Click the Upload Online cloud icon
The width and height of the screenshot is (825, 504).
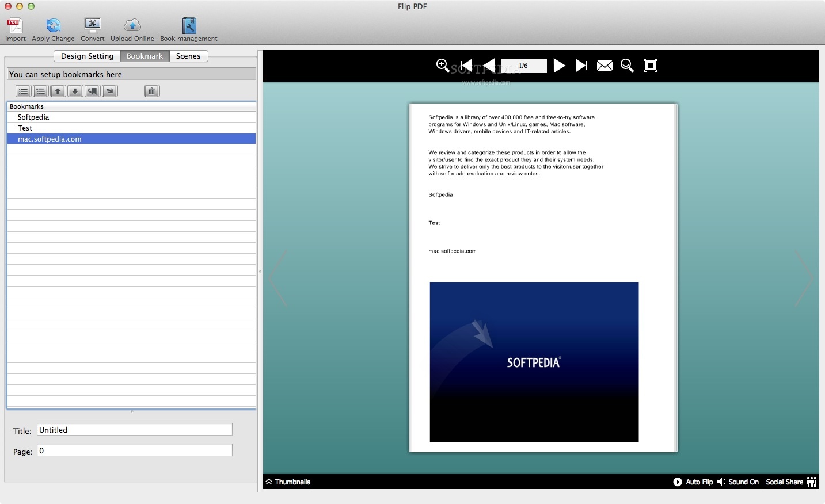click(132, 25)
